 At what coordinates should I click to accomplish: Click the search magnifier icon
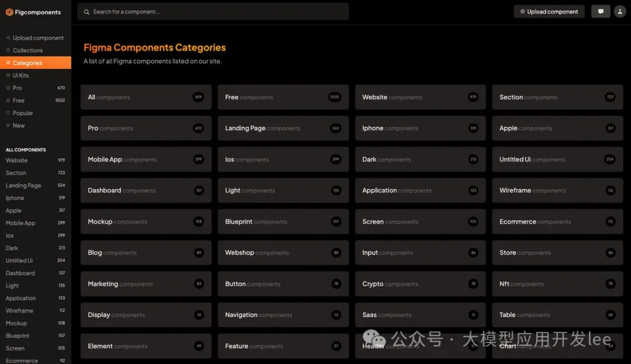[86, 12]
